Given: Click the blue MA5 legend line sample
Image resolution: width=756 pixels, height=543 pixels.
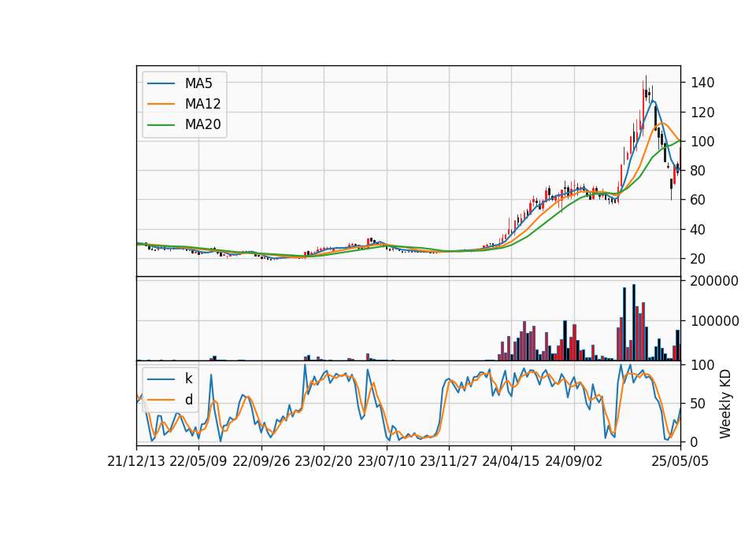Looking at the screenshot, I should (161, 83).
